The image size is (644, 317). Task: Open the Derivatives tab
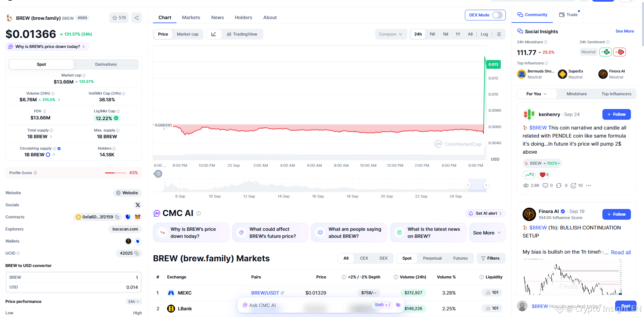pyautogui.click(x=106, y=64)
